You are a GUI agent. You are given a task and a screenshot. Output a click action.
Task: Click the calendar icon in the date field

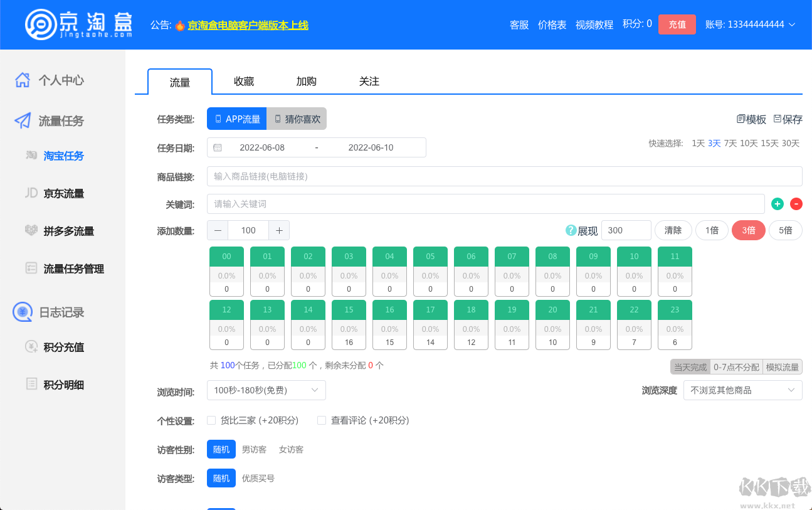pos(218,147)
